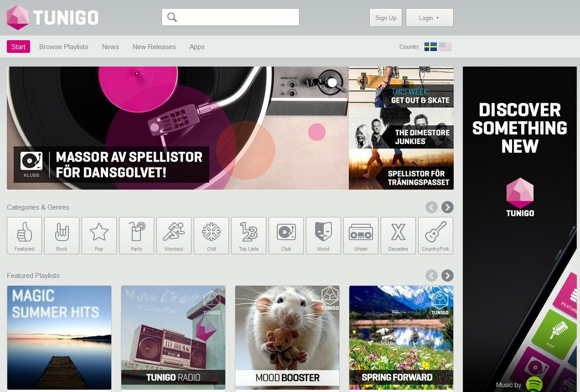Open the Magic Summer Hits playlist
580x392 pixels.
(x=59, y=338)
